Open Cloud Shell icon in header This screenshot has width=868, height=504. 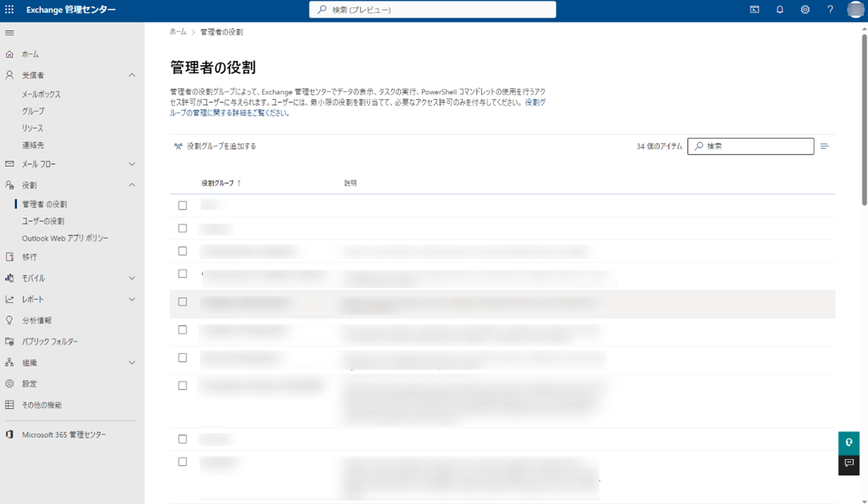coord(754,10)
